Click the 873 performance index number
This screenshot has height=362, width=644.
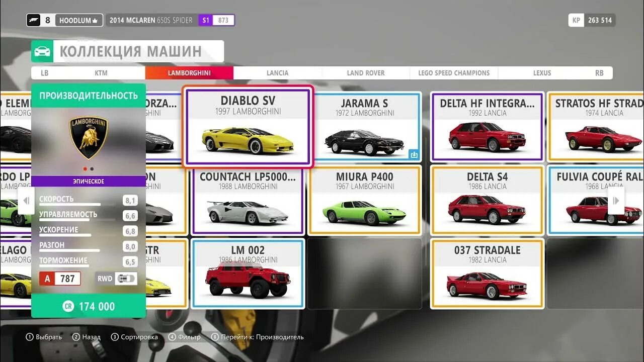click(x=223, y=20)
